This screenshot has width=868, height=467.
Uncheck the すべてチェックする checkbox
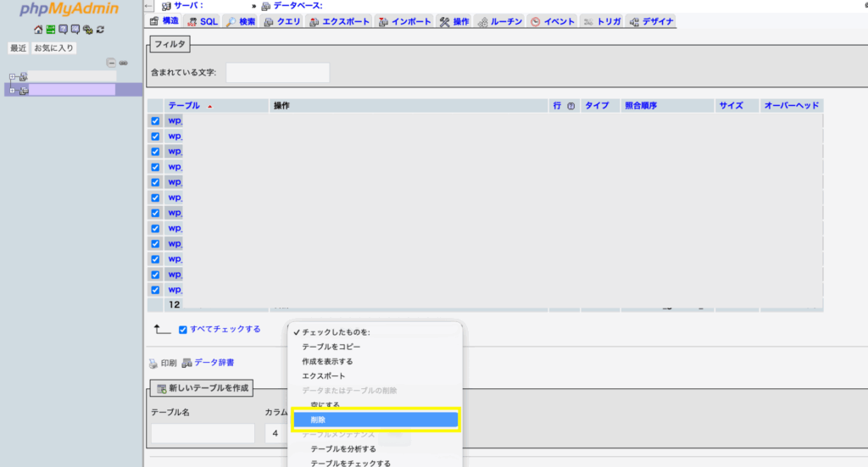coord(182,330)
